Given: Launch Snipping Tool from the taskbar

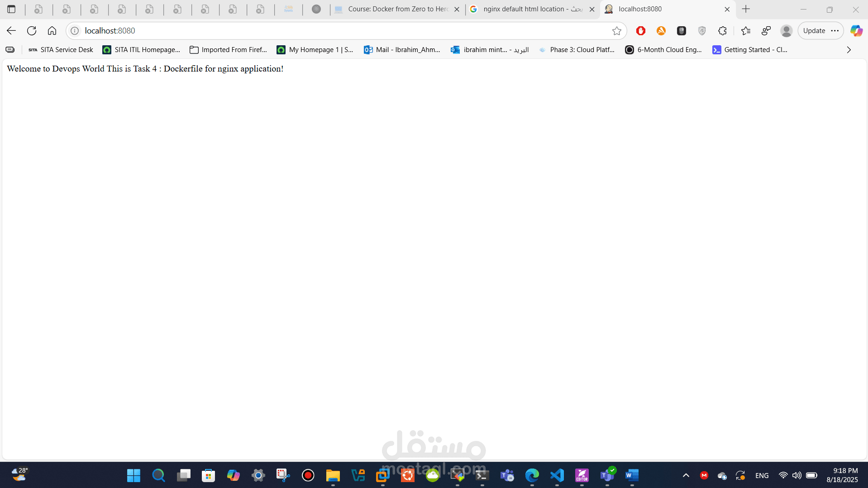Looking at the screenshot, I should coord(283,475).
